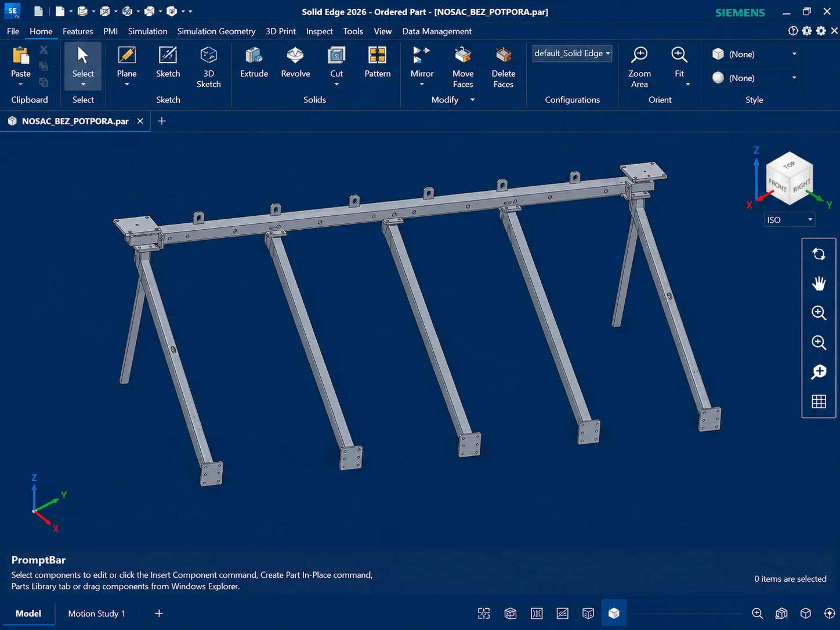
Task: Expand the Mirror dropdown arrow
Action: 422,85
